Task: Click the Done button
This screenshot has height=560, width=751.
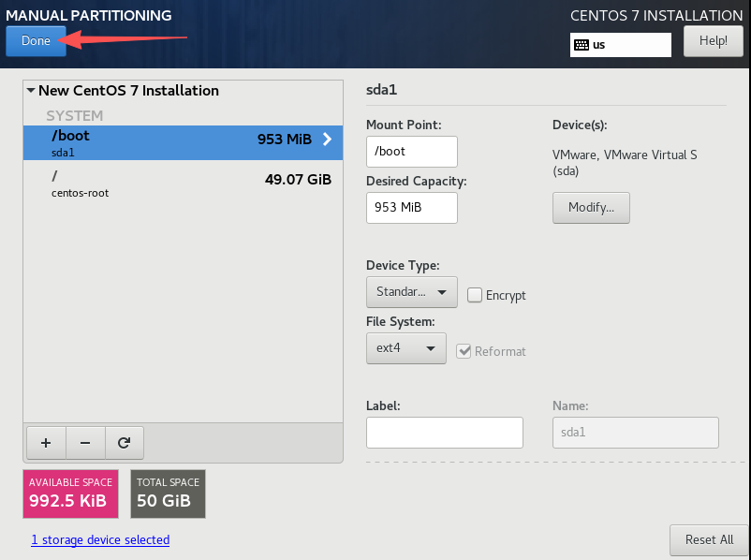Action: [x=36, y=40]
